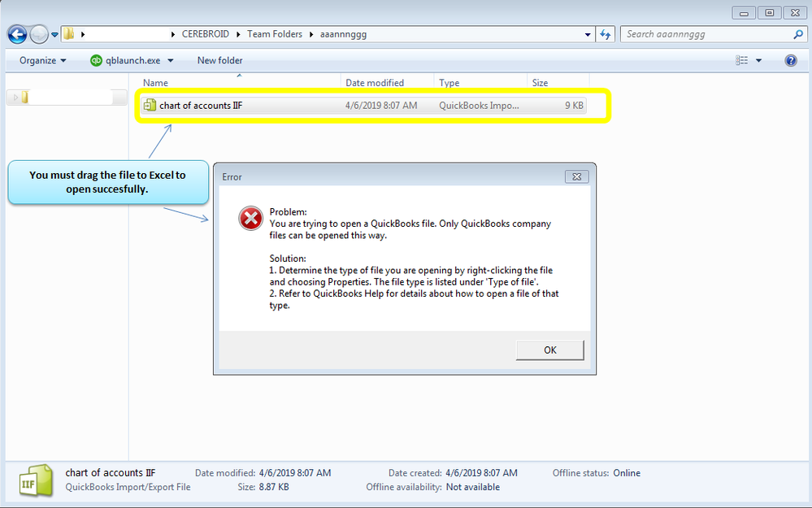The width and height of the screenshot is (812, 508).
Task: Minimize the Explorer window
Action: tap(744, 13)
